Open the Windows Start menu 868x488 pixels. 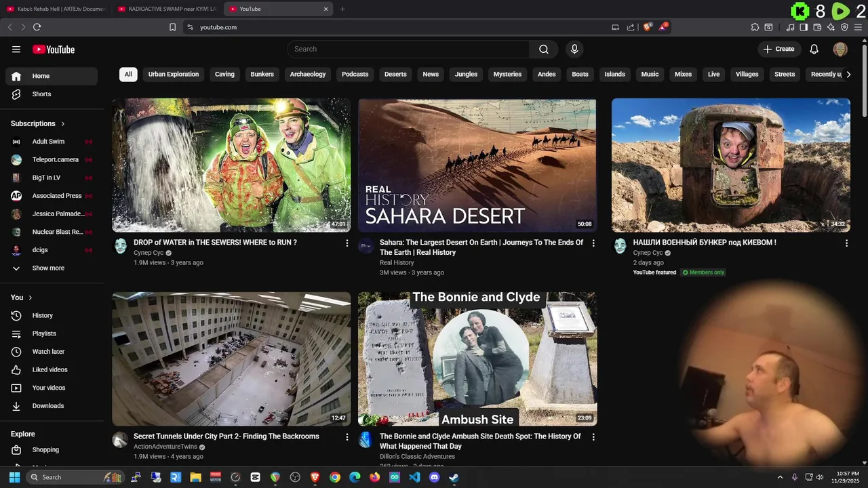(14, 477)
